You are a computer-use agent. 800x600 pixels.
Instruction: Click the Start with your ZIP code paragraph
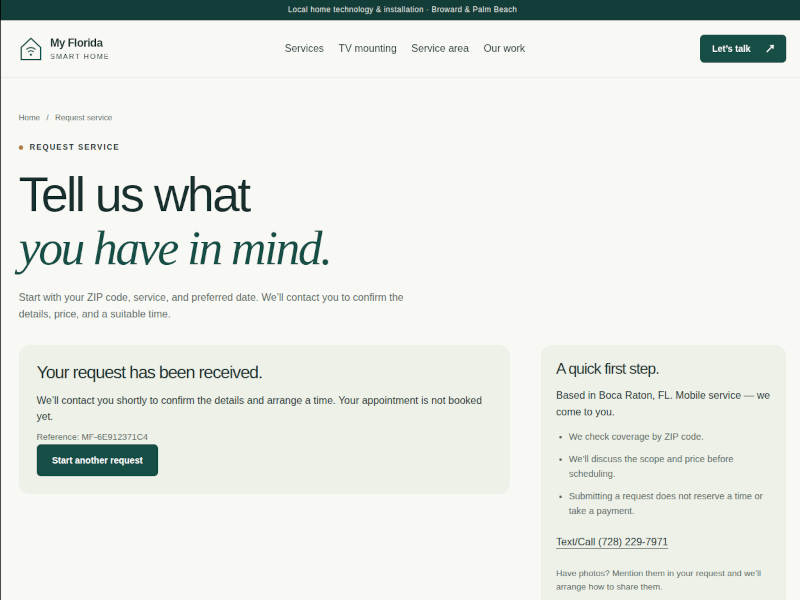click(x=211, y=306)
